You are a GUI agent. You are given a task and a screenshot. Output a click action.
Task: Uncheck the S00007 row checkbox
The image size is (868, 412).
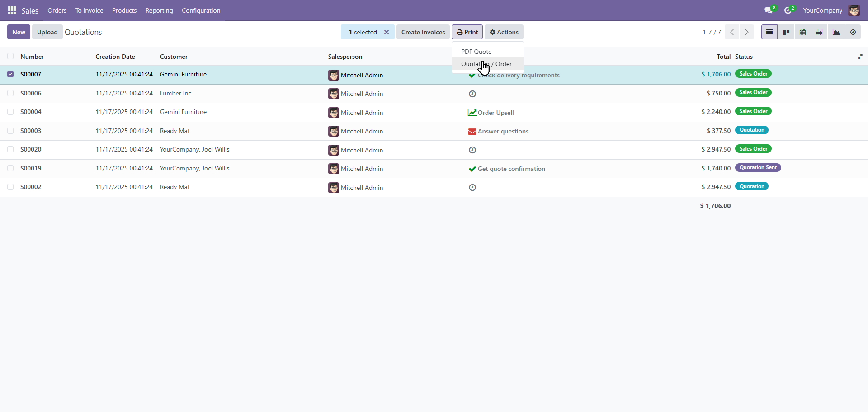click(10, 74)
